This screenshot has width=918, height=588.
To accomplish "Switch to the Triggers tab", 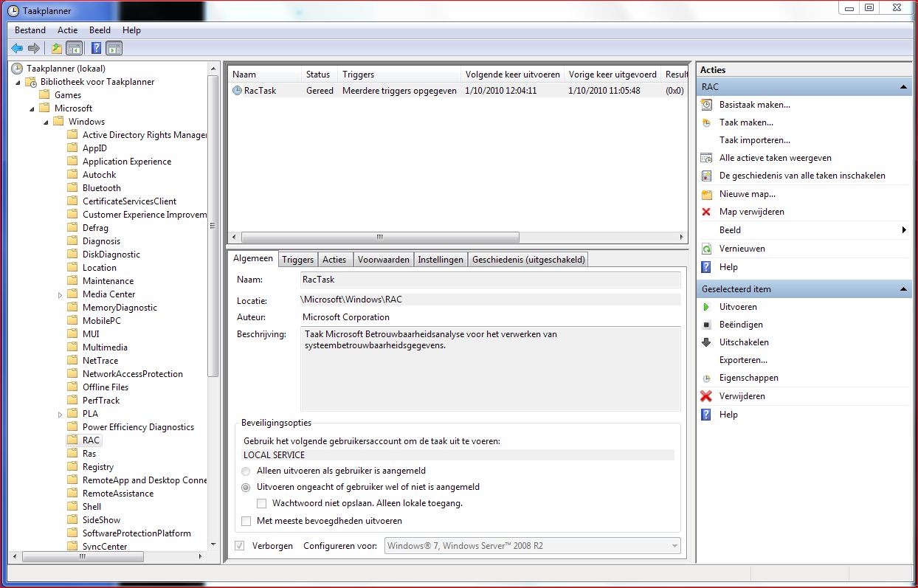I will pyautogui.click(x=298, y=260).
